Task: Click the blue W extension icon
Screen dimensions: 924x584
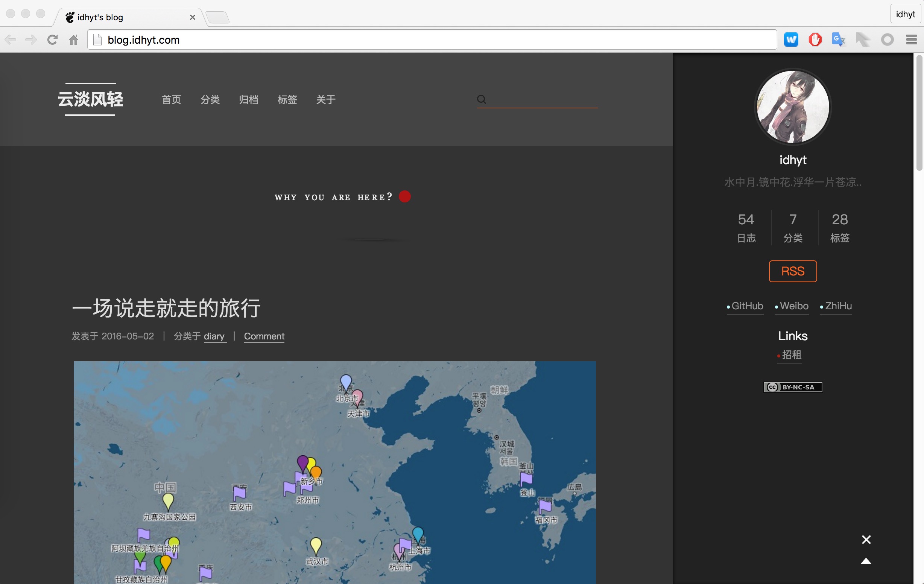Action: (x=791, y=40)
